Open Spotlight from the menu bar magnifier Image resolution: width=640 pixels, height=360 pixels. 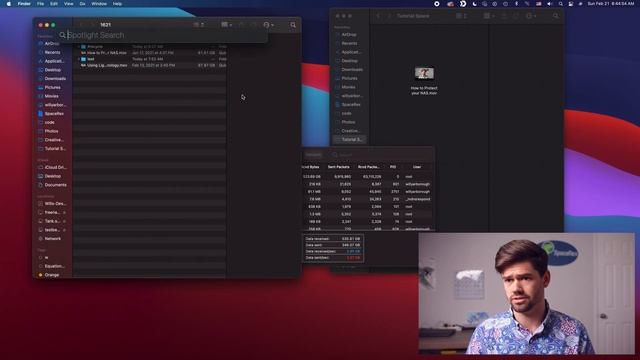(561, 4)
